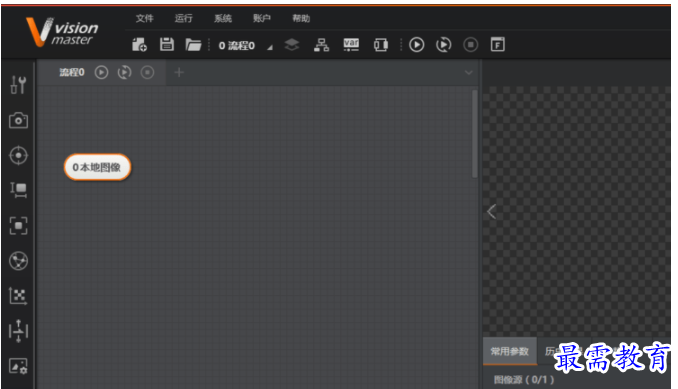The image size is (678, 389).
Task: Open the image processing tools sidebar icon
Action: (18, 367)
